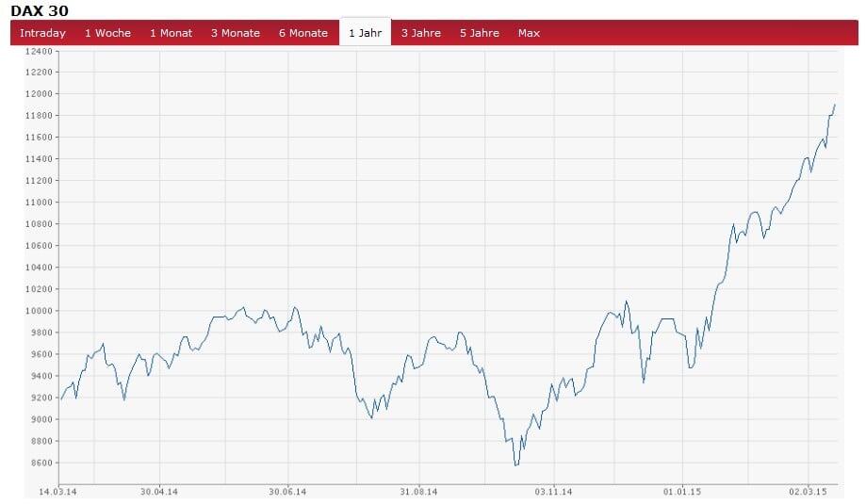Select the 3 Jahre time range
Viewport: 866px width, 504px height.
point(420,33)
